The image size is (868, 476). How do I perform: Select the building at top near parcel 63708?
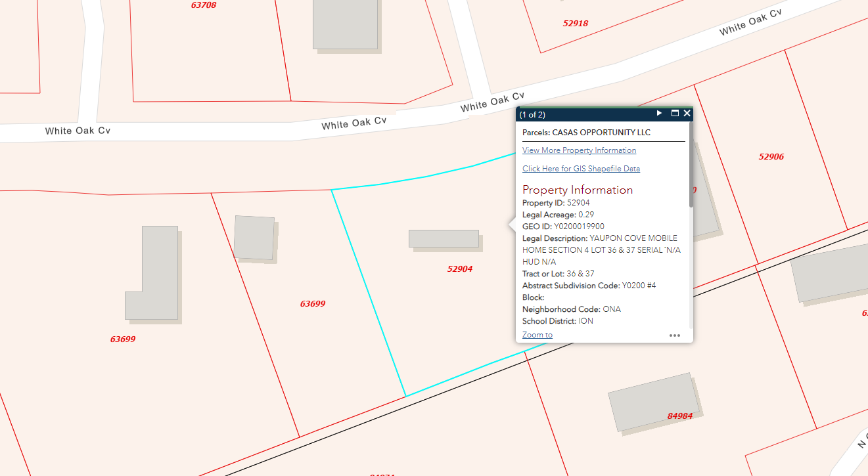click(x=345, y=24)
